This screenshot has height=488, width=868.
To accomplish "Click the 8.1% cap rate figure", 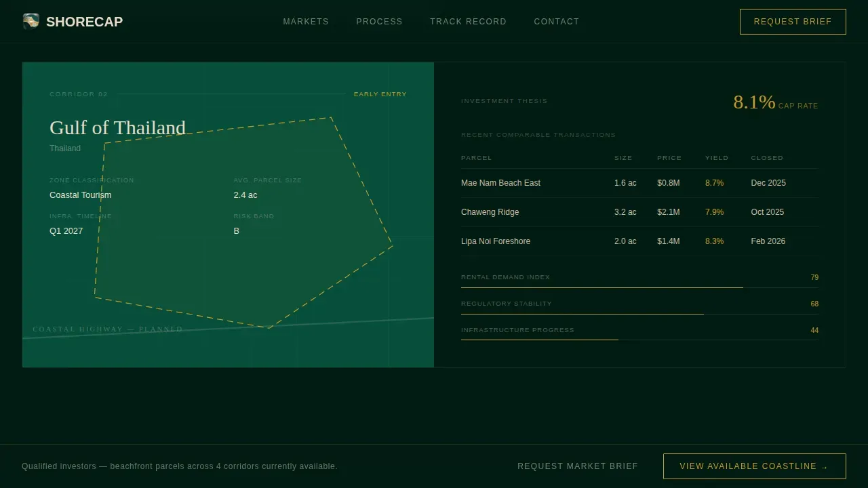I will (754, 102).
